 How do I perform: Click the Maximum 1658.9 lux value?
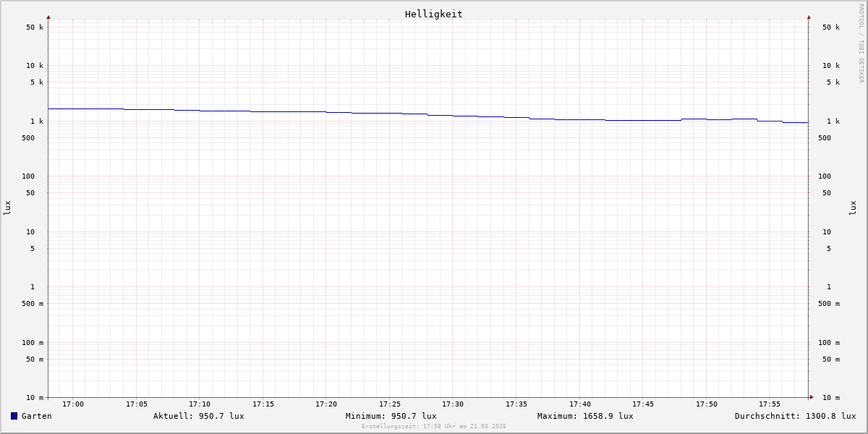pos(584,416)
